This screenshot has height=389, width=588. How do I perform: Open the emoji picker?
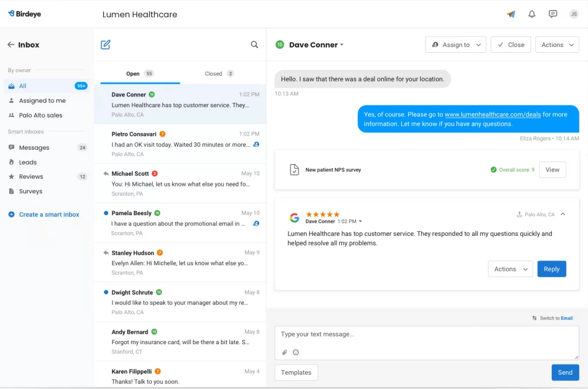(296, 352)
